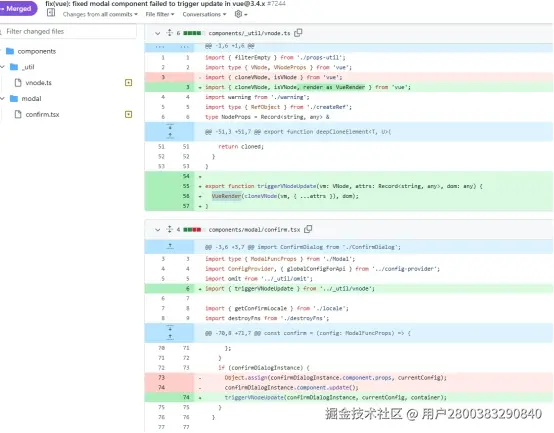Toggle the file tree sidebar icon

coord(51,13)
